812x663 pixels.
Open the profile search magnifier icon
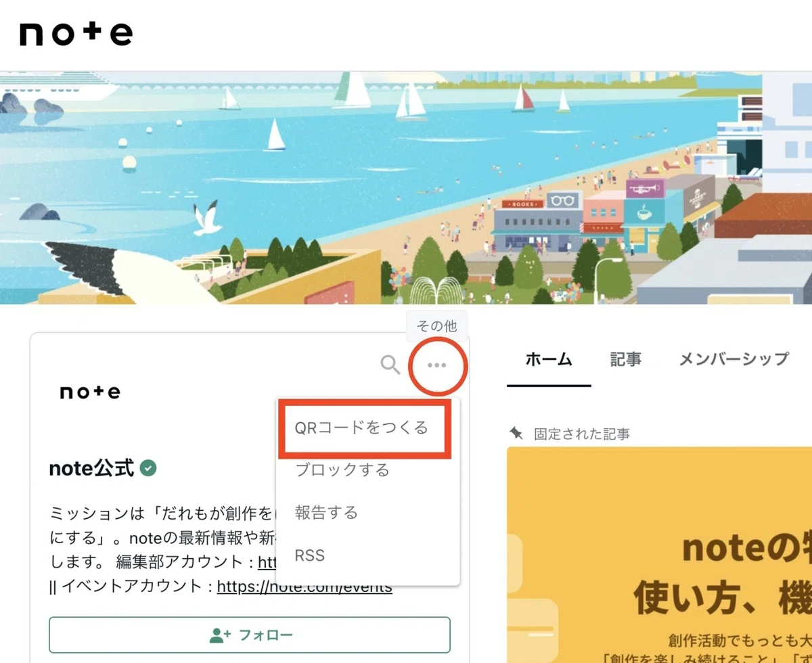pyautogui.click(x=390, y=365)
